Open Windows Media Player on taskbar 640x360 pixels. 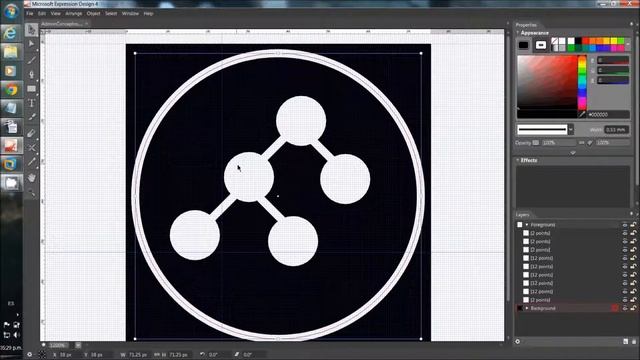(x=11, y=71)
